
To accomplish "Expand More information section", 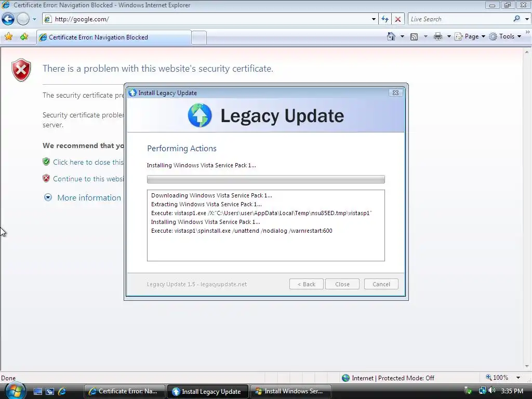I will 48,197.
